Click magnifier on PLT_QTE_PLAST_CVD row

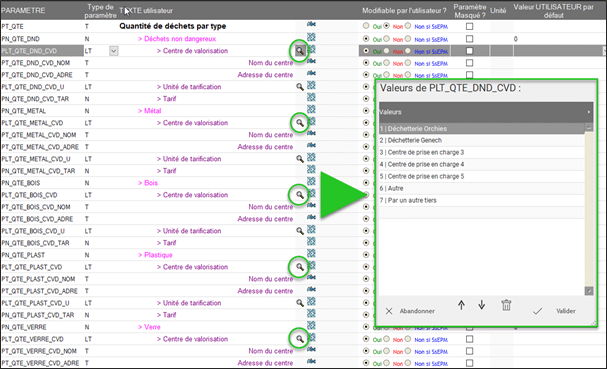click(300, 267)
